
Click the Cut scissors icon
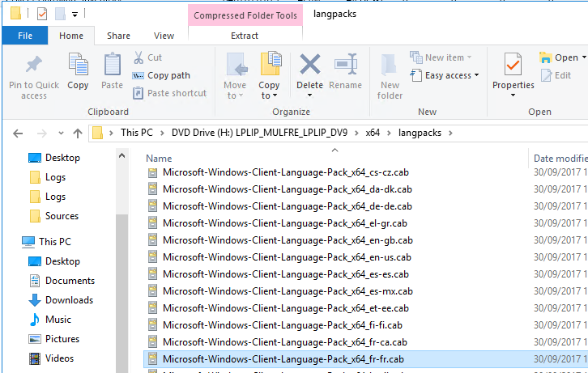point(138,57)
